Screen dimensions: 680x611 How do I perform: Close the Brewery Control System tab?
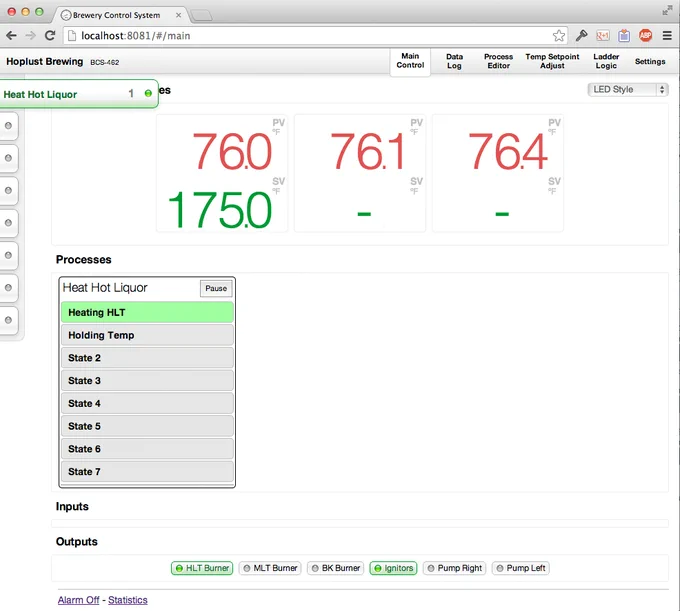[178, 15]
